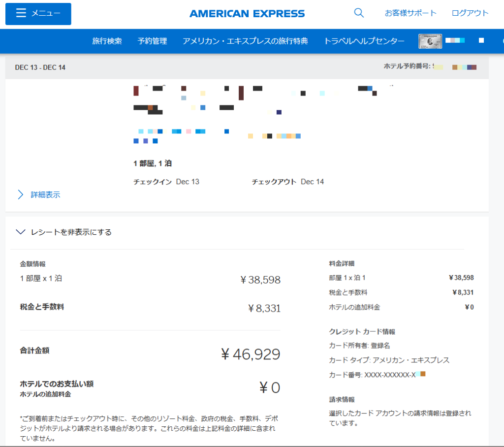This screenshot has width=504, height=447.
Task: Click カード タイプ: アメリカン・エキスプレス line
Action: tap(389, 360)
